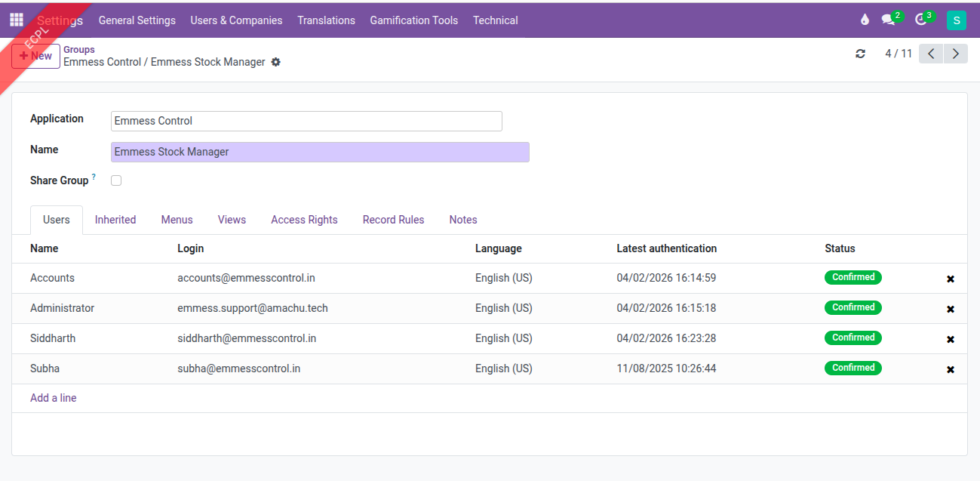Viewport: 980px width, 481px height.
Task: Open the activities clock icon
Action: (x=920, y=20)
